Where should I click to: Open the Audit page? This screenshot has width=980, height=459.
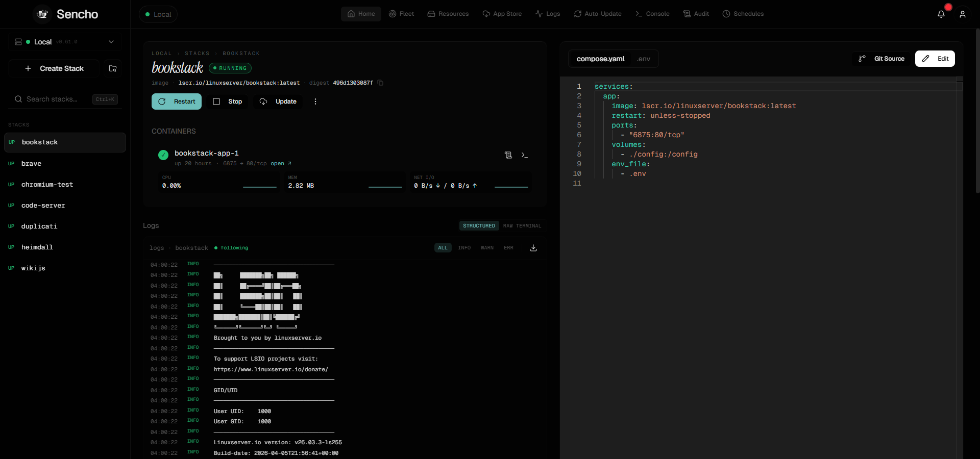[x=696, y=14]
